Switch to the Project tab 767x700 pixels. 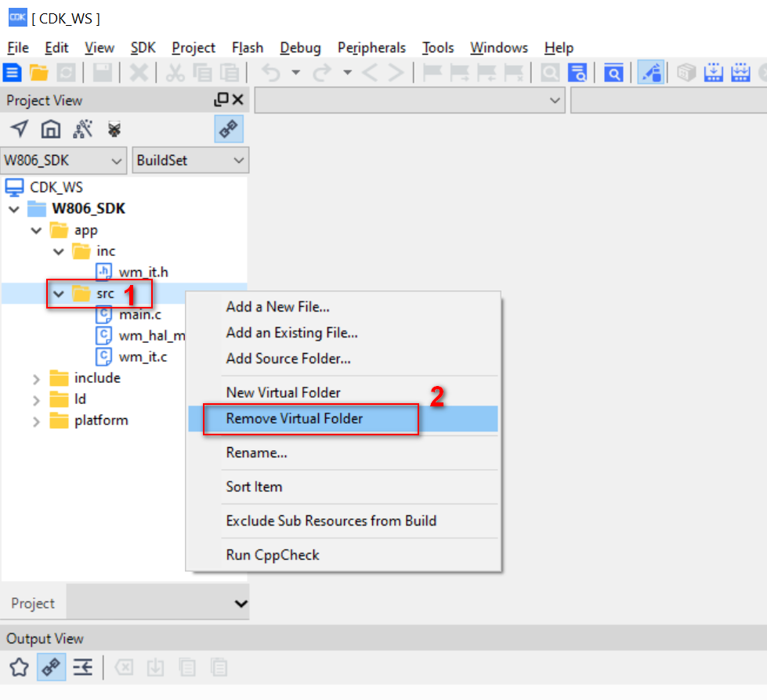33,603
